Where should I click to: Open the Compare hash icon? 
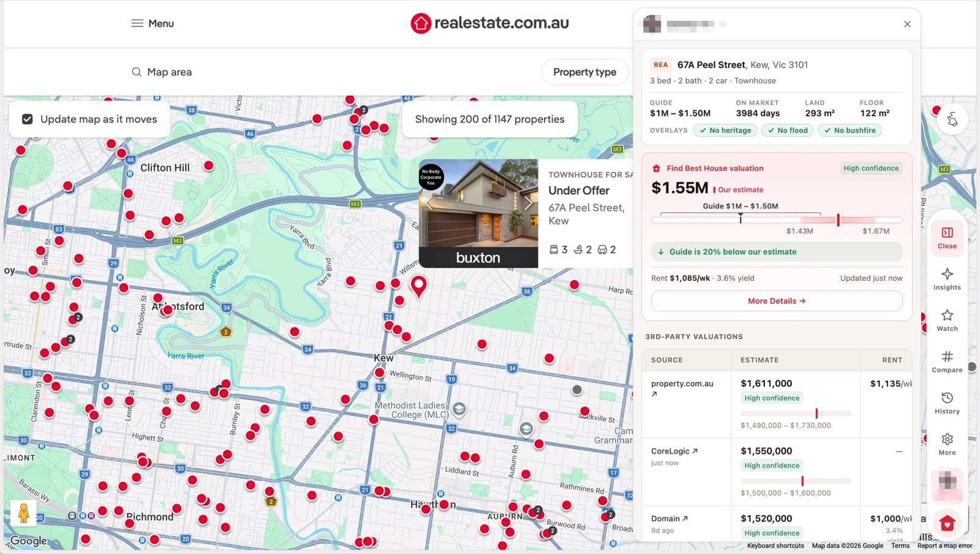(947, 357)
